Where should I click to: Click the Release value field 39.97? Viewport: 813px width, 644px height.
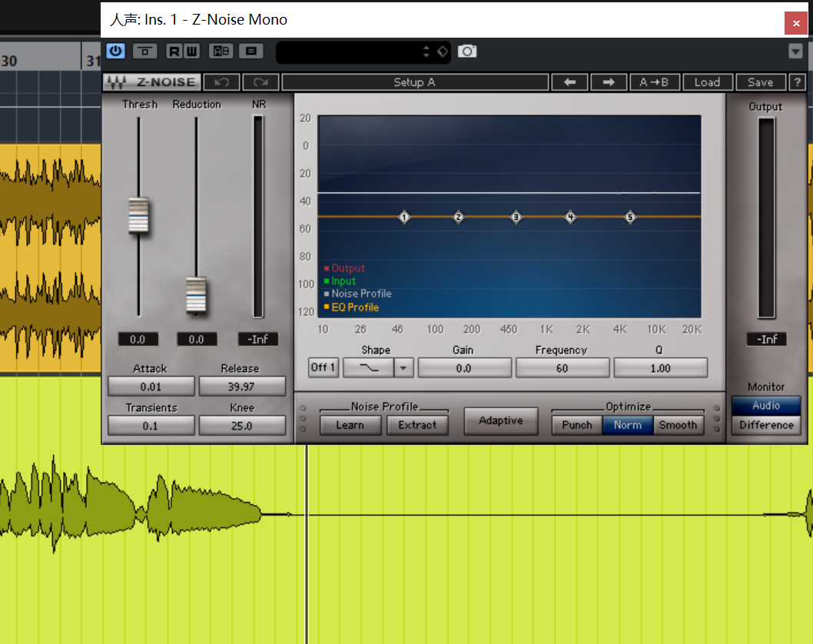pyautogui.click(x=241, y=387)
